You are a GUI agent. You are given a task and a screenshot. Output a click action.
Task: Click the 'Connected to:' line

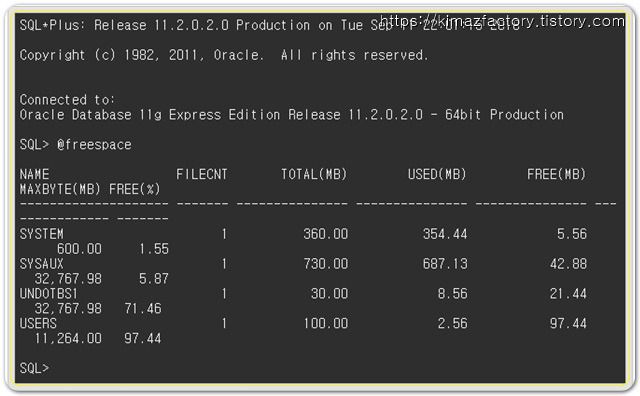(x=67, y=100)
